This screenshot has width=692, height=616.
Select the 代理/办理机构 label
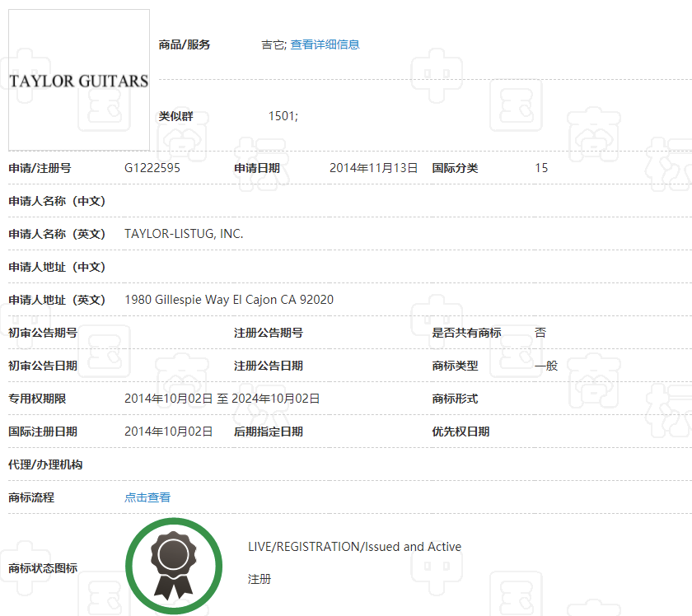coord(45,464)
